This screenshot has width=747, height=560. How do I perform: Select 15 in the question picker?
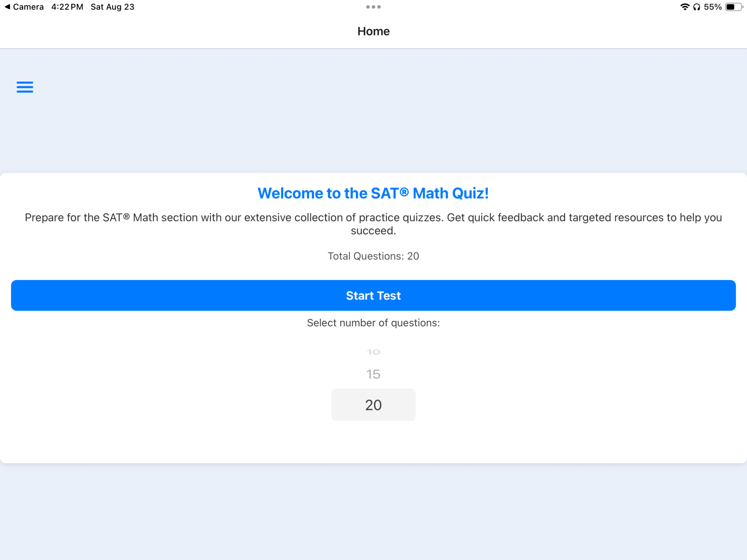pos(373,374)
